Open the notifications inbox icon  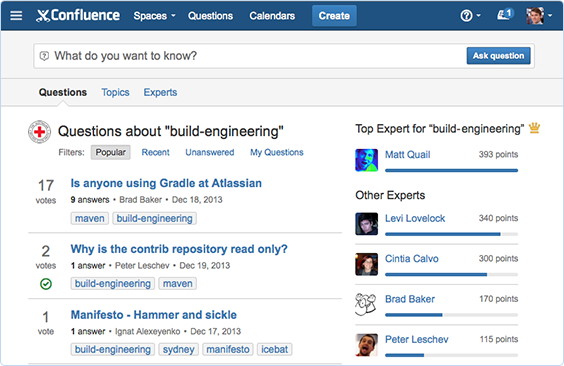(x=505, y=15)
